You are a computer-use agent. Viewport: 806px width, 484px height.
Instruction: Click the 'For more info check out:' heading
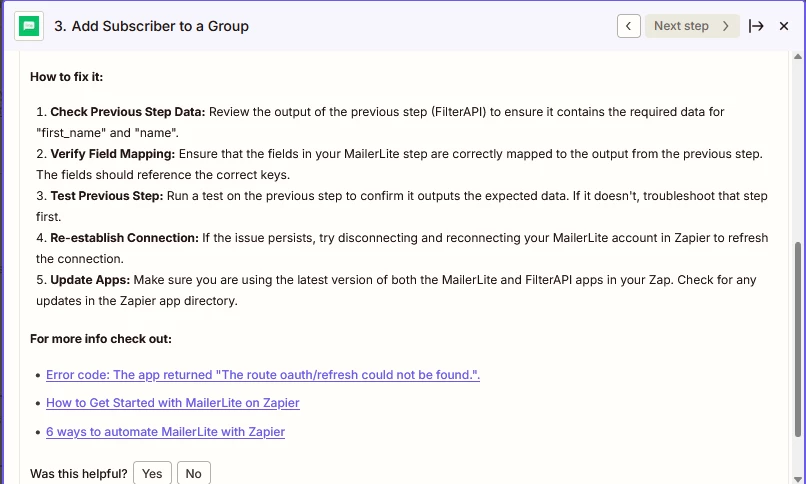[101, 339]
